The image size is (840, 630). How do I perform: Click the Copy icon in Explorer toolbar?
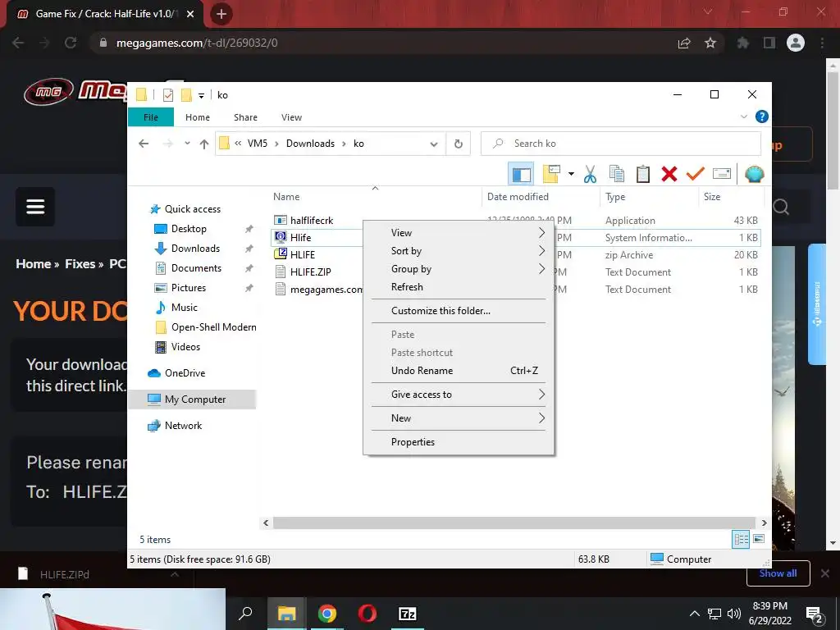coord(617,174)
